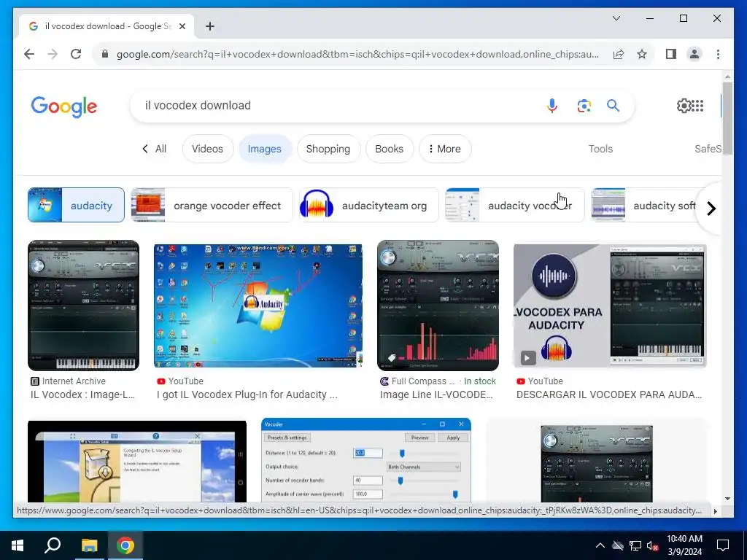
Task: Switch to Books results tab
Action: [x=390, y=149]
